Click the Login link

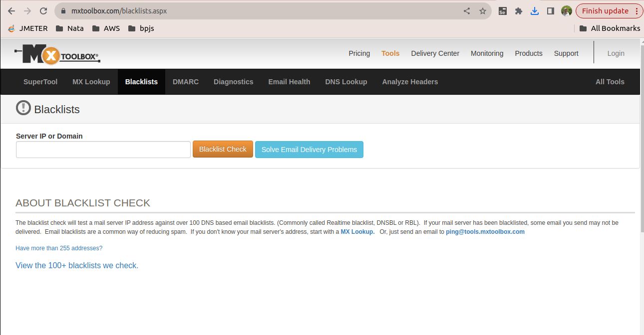(x=616, y=53)
